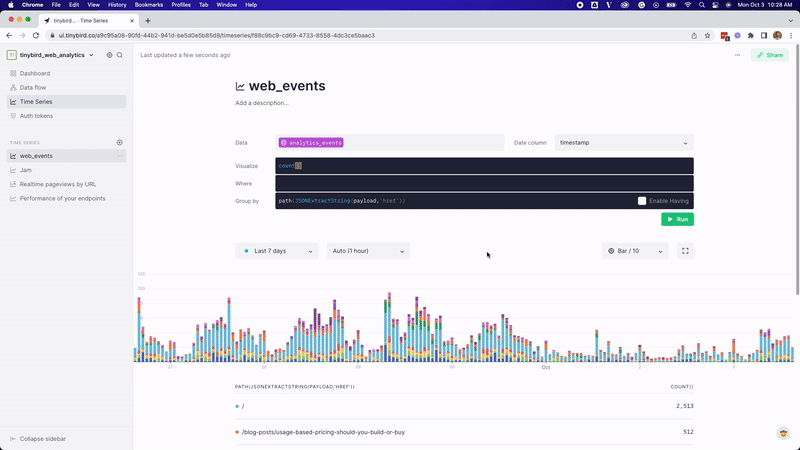
Task: Click the fullscreen expand chart icon
Action: pos(685,251)
